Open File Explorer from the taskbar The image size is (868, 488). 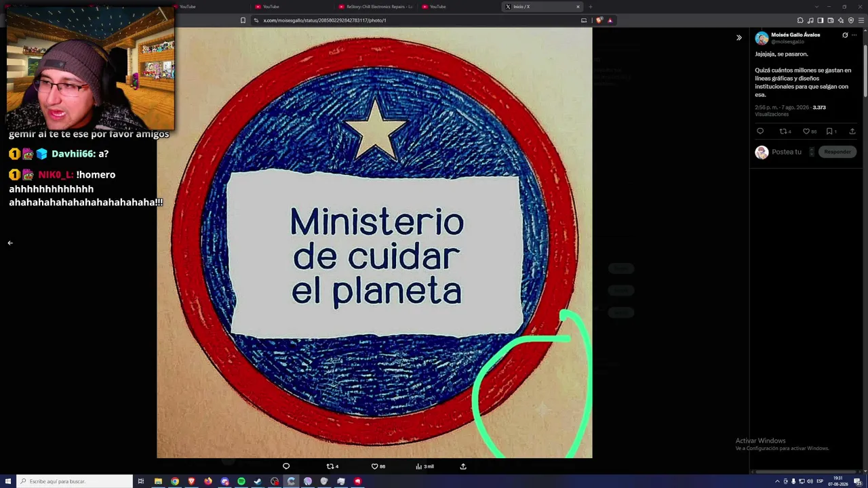(x=158, y=481)
